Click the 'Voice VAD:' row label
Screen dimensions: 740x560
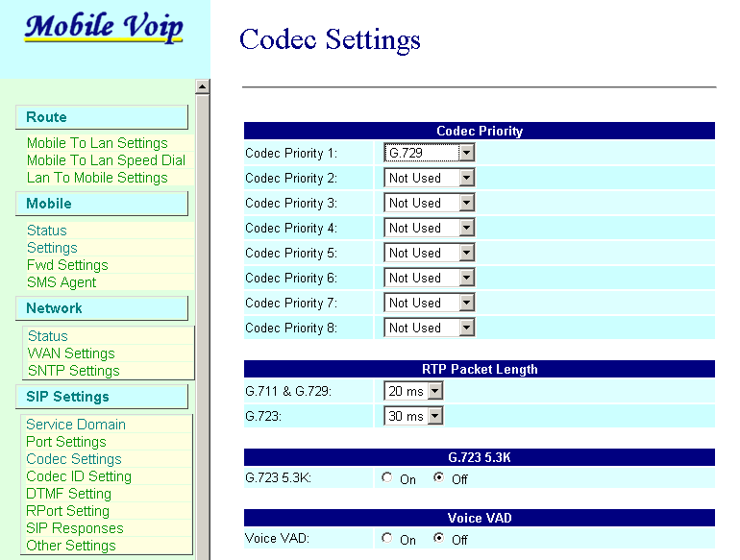(277, 538)
